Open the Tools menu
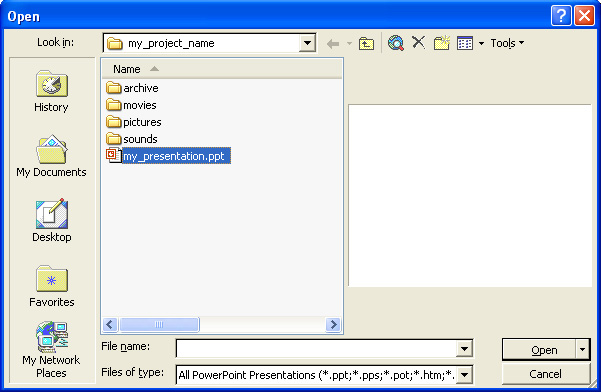 [x=507, y=43]
